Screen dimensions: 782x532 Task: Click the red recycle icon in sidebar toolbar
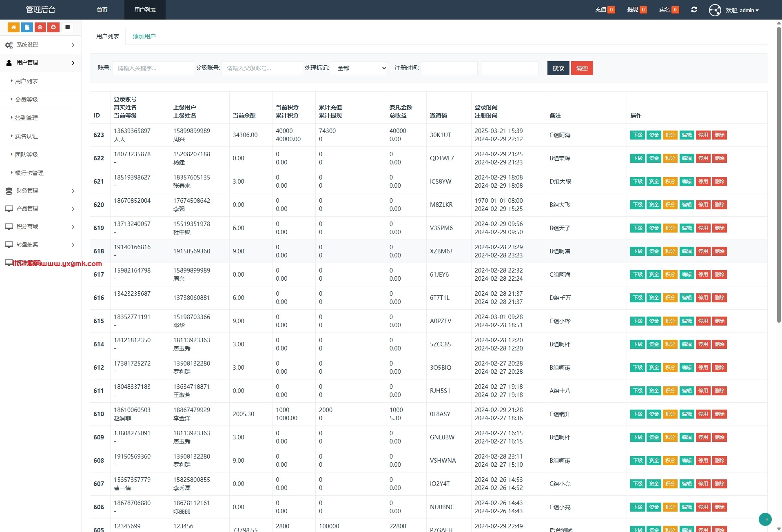pyautogui.click(x=53, y=27)
